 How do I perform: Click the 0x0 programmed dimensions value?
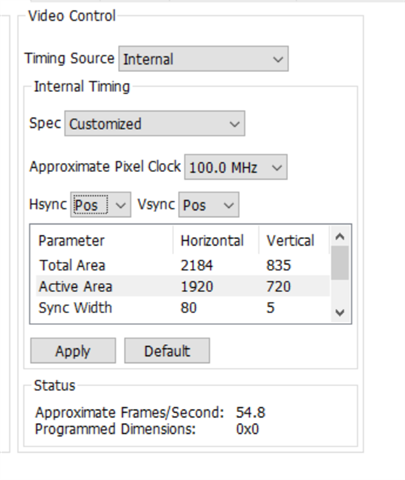point(247,429)
